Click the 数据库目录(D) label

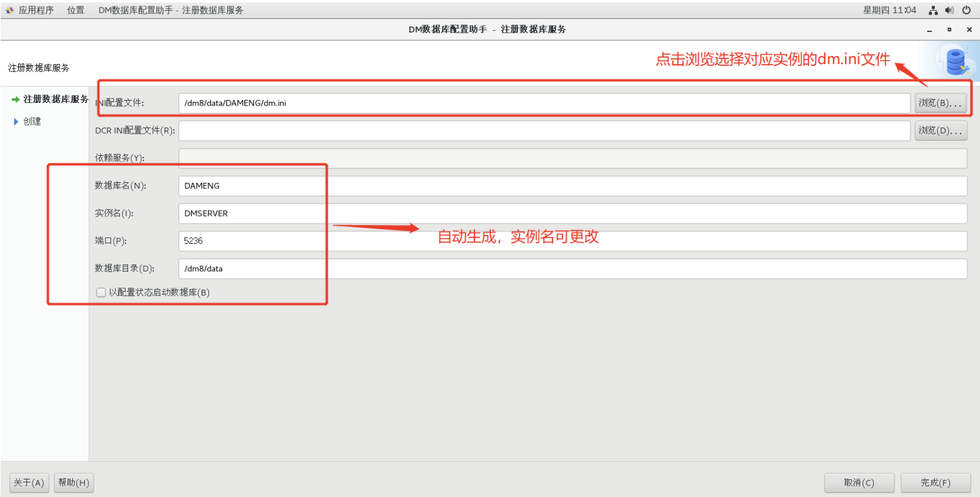[x=125, y=269]
